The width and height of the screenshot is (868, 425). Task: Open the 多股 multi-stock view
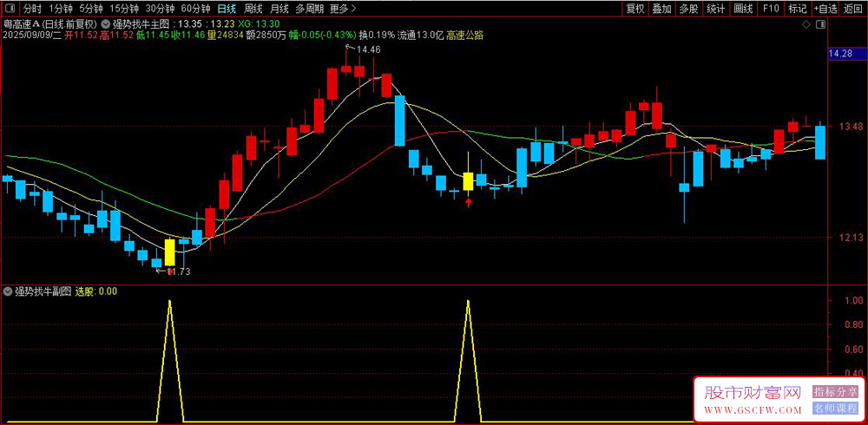click(x=688, y=9)
